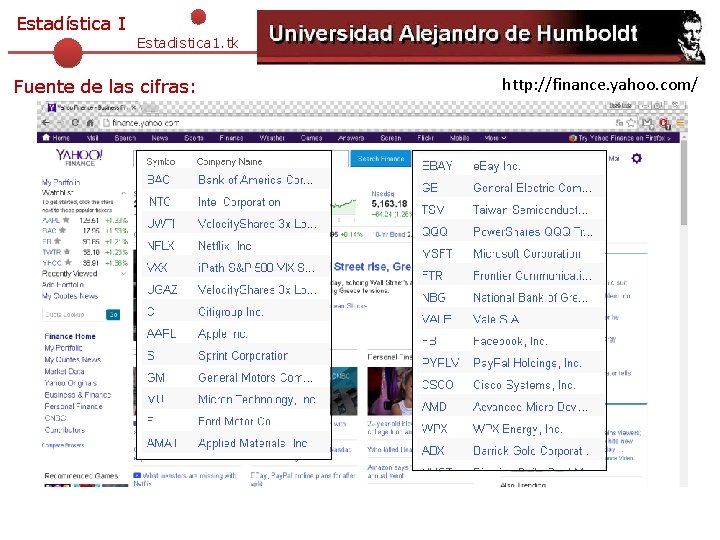Toggle the star next to BAC in watchlist
The image size is (720, 540).
pos(62,231)
